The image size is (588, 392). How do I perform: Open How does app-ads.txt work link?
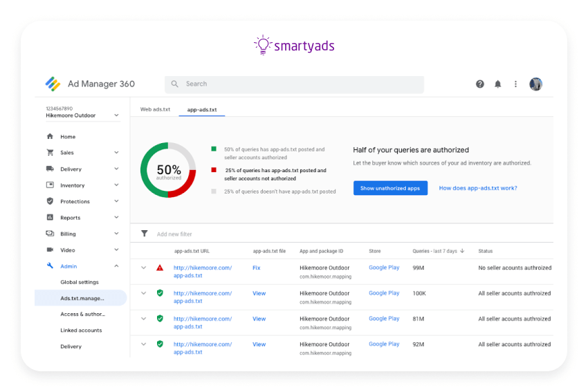pos(478,188)
